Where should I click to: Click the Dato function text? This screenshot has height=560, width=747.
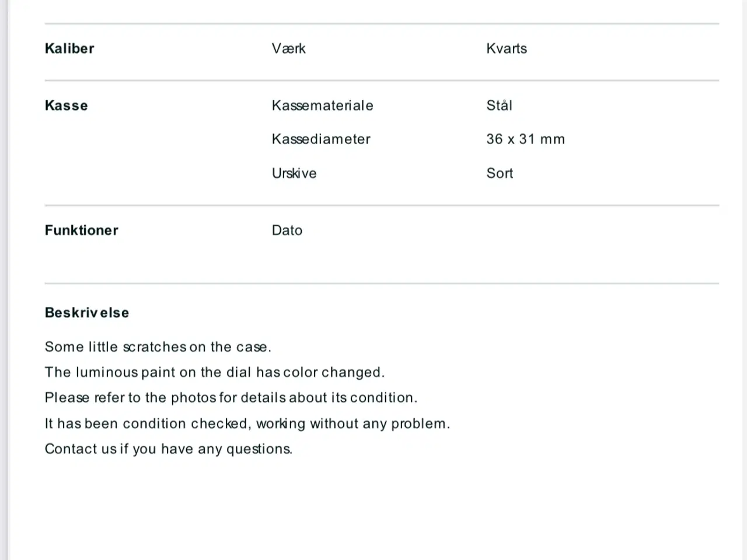287,230
